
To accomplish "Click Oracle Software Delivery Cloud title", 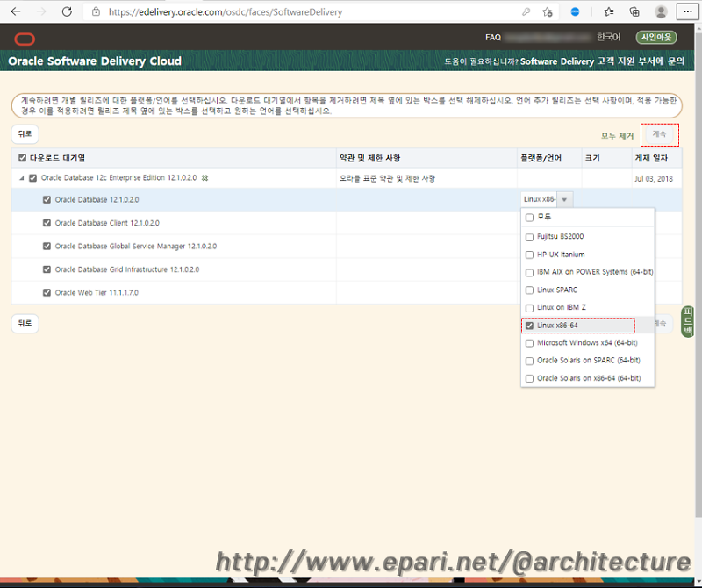I will 95,61.
